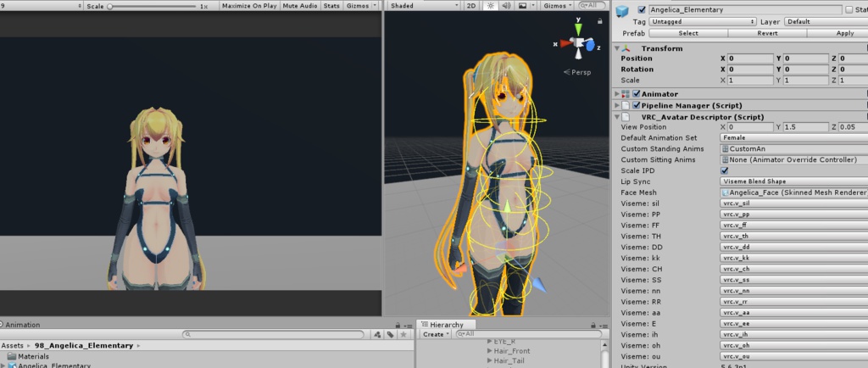
Task: Click the Hierarchy panel lock icon
Action: (x=593, y=326)
